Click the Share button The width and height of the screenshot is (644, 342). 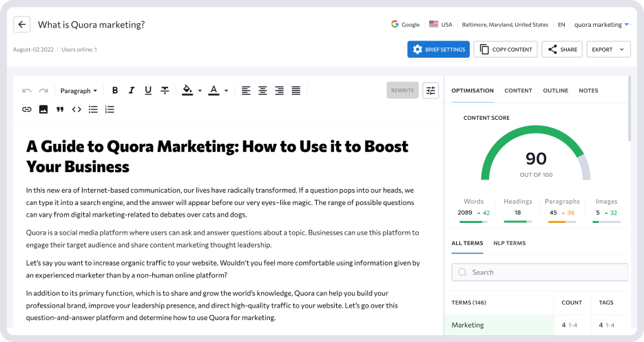pos(562,50)
